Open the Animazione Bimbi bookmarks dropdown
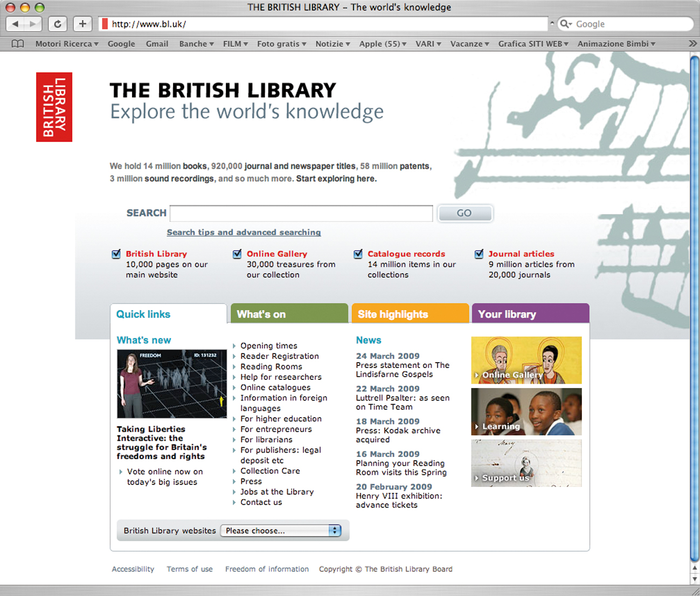The height and width of the screenshot is (596, 700). (x=616, y=44)
